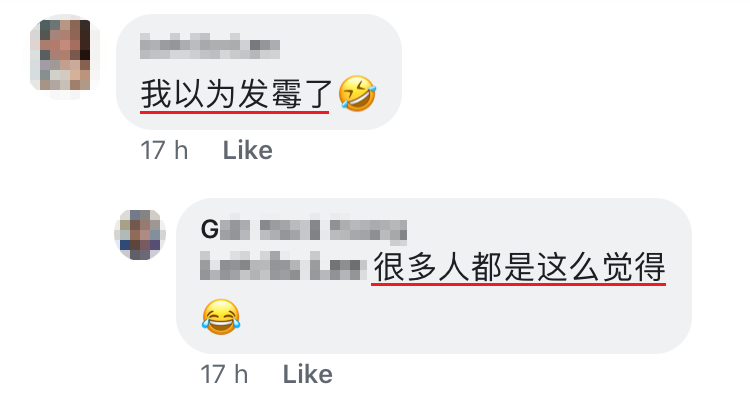Click the red underline below 很多人都是这么觉得
The image size is (750, 402).
click(518, 284)
